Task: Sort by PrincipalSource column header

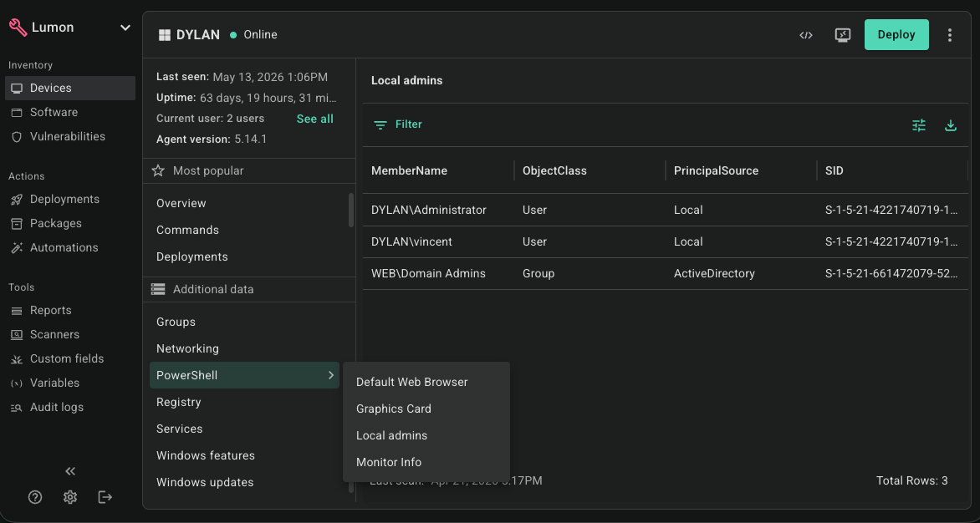Action: [x=717, y=171]
